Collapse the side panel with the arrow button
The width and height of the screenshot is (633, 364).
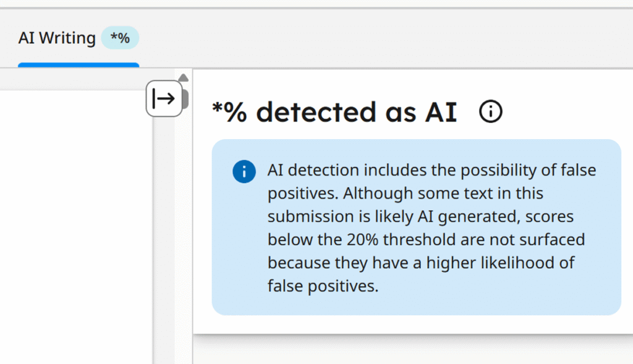point(164,98)
